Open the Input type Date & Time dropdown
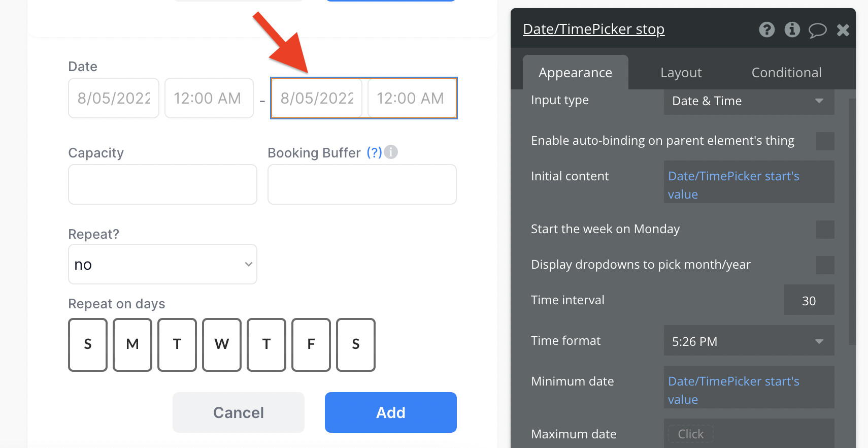 click(749, 101)
